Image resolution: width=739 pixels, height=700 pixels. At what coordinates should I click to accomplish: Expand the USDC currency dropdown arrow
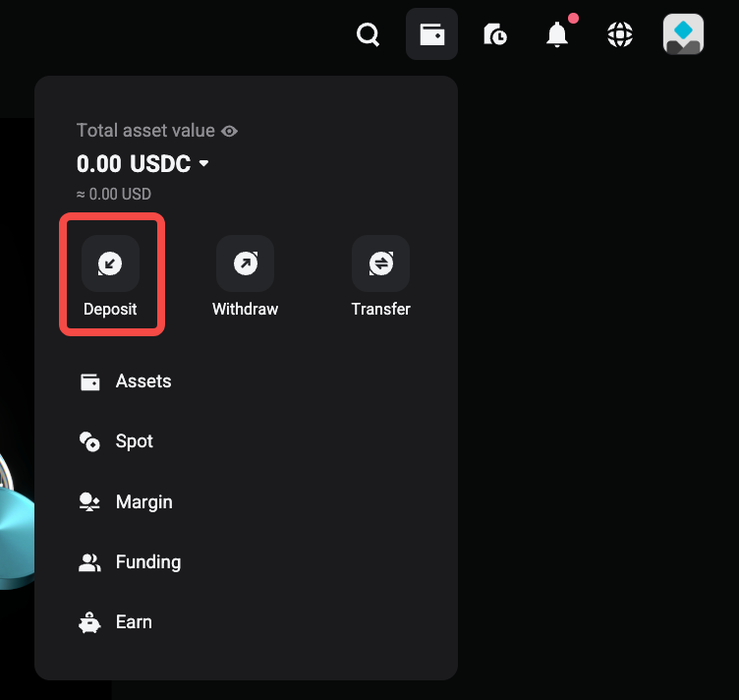coord(203,163)
